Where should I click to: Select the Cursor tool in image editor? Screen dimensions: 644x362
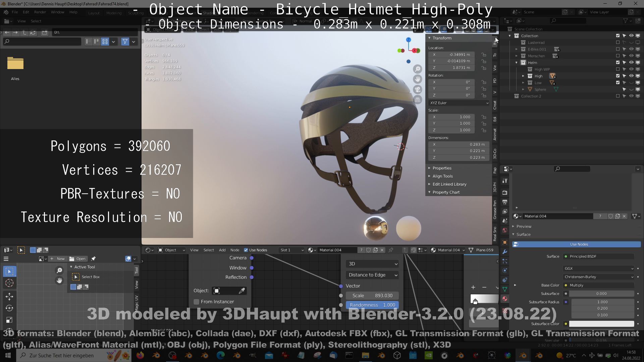coord(9,283)
